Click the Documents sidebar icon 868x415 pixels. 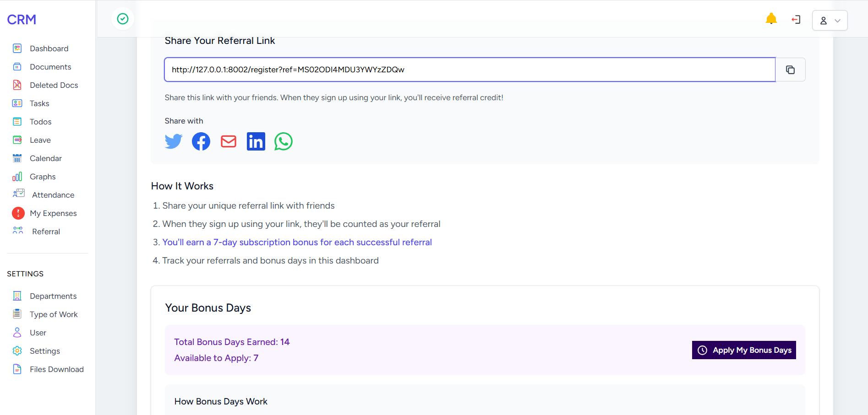(x=17, y=67)
